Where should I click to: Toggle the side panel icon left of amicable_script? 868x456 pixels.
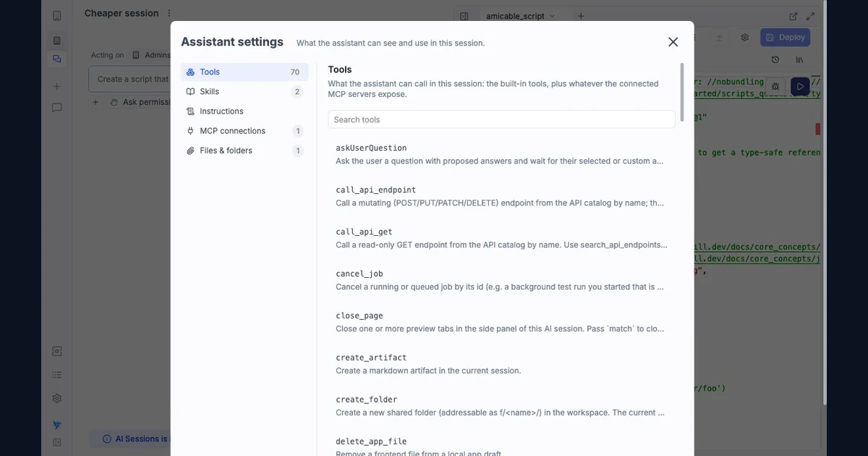(464, 16)
